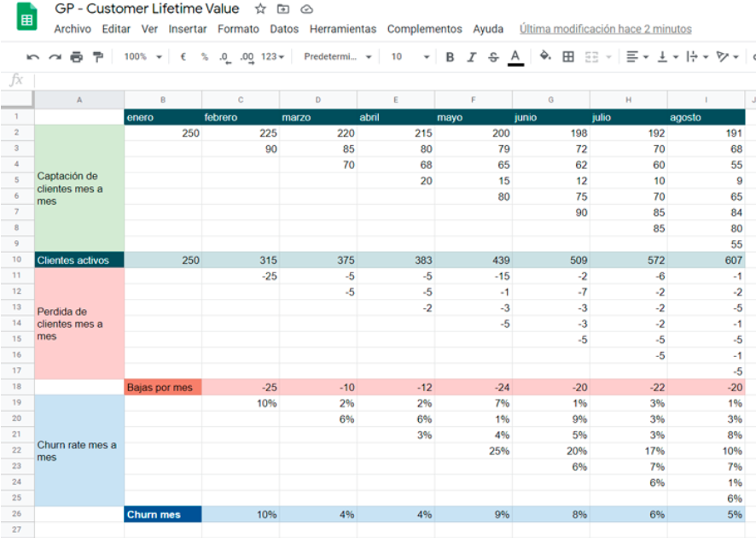
Task: Click the merge cells icon
Action: coord(591,57)
